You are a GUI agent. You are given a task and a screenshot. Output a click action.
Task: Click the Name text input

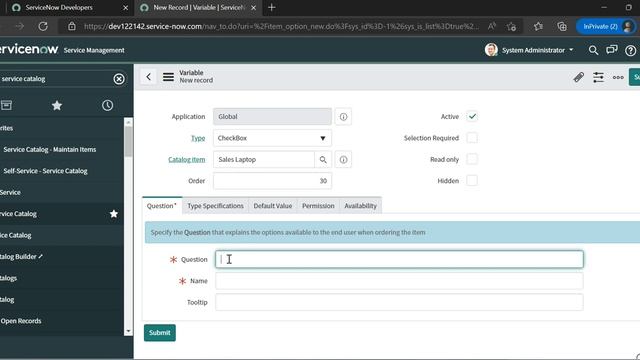pyautogui.click(x=399, y=281)
